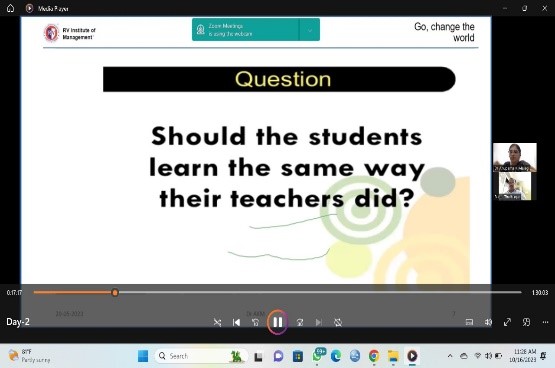Open the Windows Start menu
The height and width of the screenshot is (368, 555).
coord(143,356)
